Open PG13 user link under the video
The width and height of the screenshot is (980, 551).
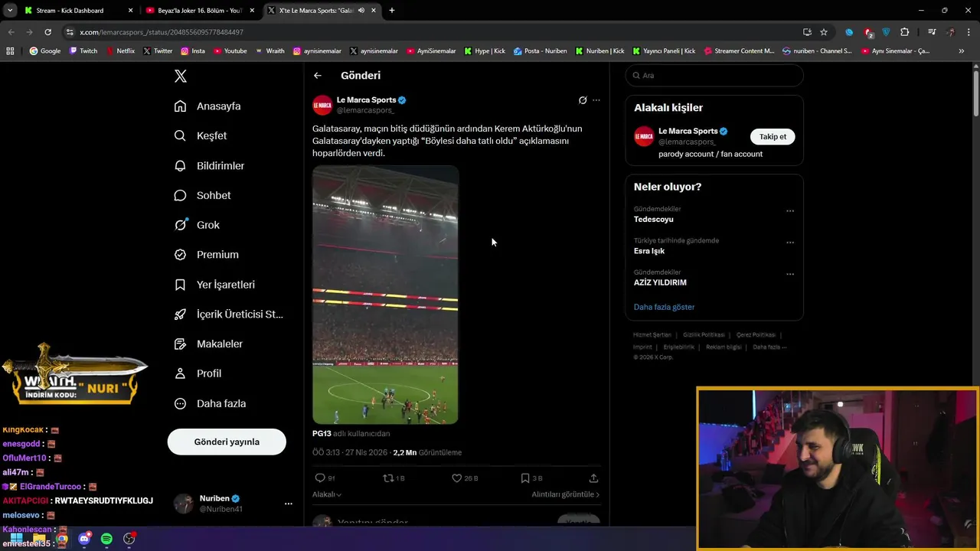tap(322, 433)
